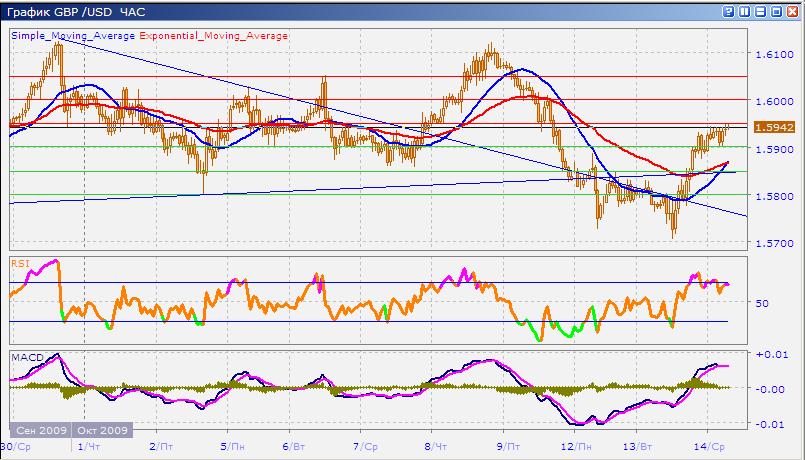Image resolution: width=805 pixels, height=460 pixels.
Task: Select the Окт 2009 month tab
Action: point(103,430)
